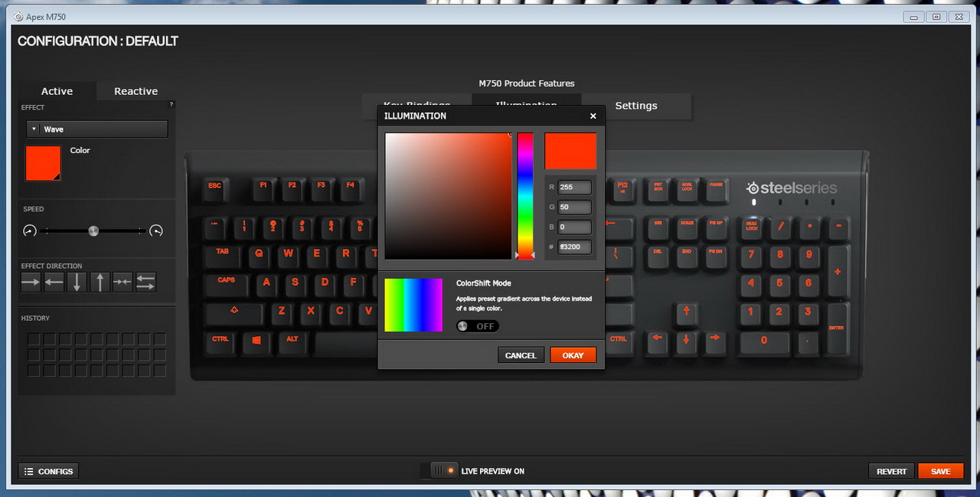Select the alternating rows effect direction
Screen dimensions: 980x497
(x=145, y=283)
